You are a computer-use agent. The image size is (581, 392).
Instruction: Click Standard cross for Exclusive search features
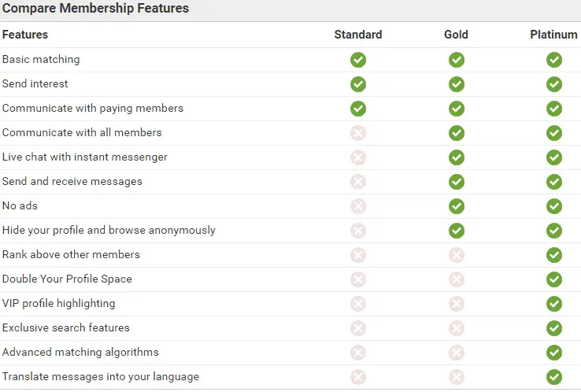tap(358, 328)
